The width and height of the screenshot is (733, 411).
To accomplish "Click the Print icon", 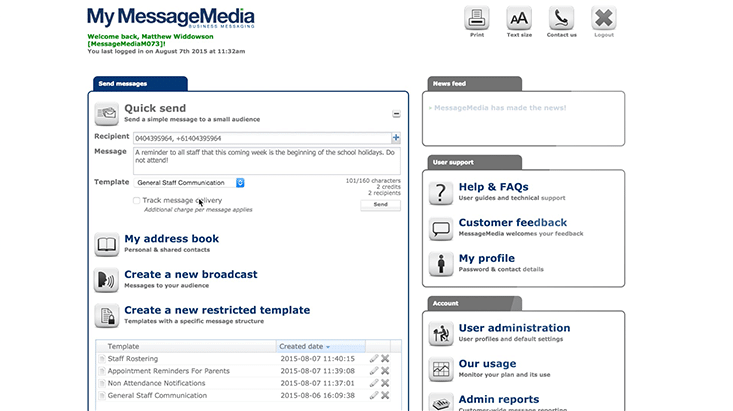I will (476, 18).
